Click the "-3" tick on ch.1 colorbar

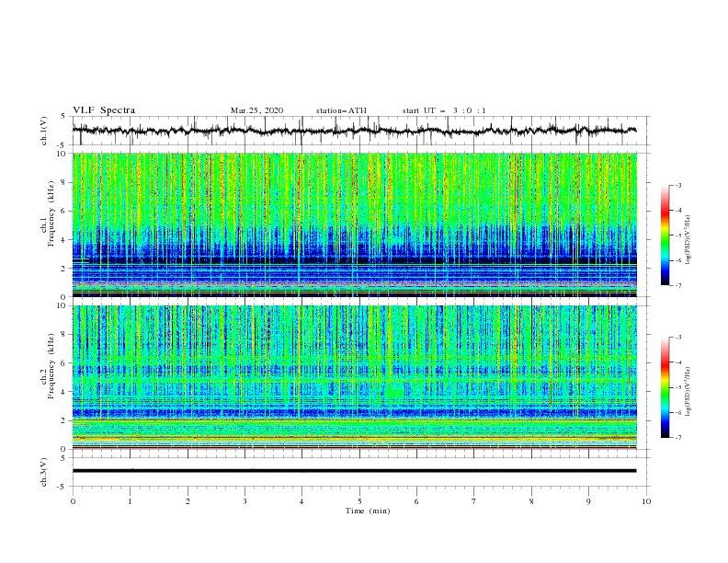tap(677, 185)
